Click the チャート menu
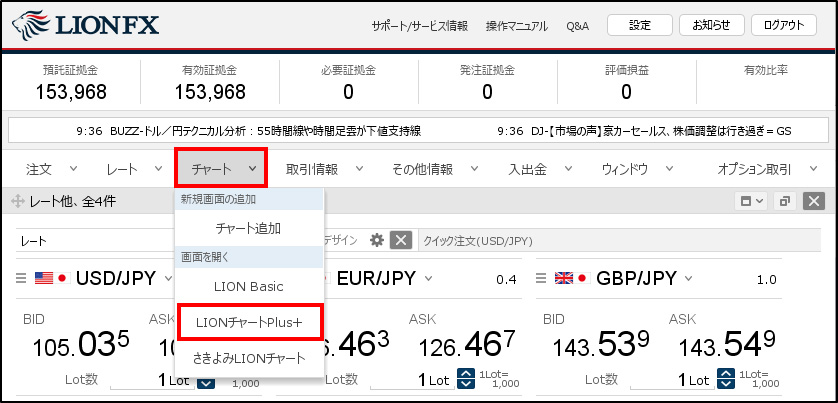The height and width of the screenshot is (403, 838). 221,168
